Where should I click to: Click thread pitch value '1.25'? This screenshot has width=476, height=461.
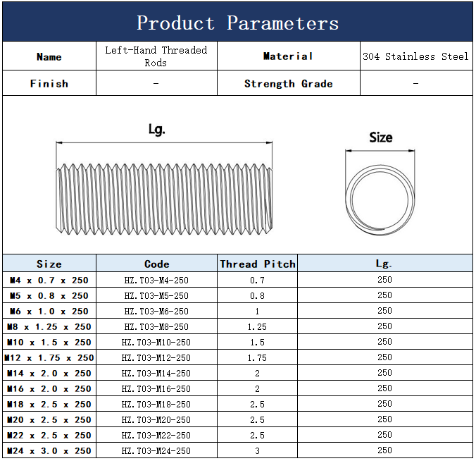[257, 326]
